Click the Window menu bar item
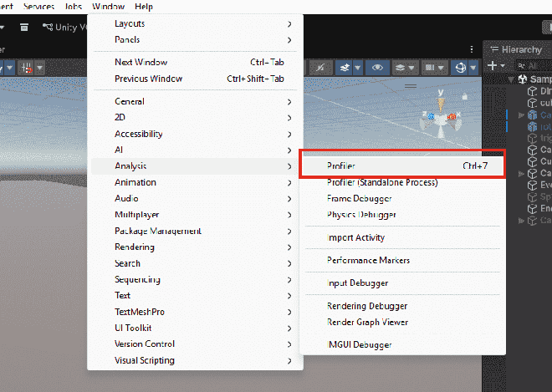The width and height of the screenshot is (552, 392). (108, 7)
